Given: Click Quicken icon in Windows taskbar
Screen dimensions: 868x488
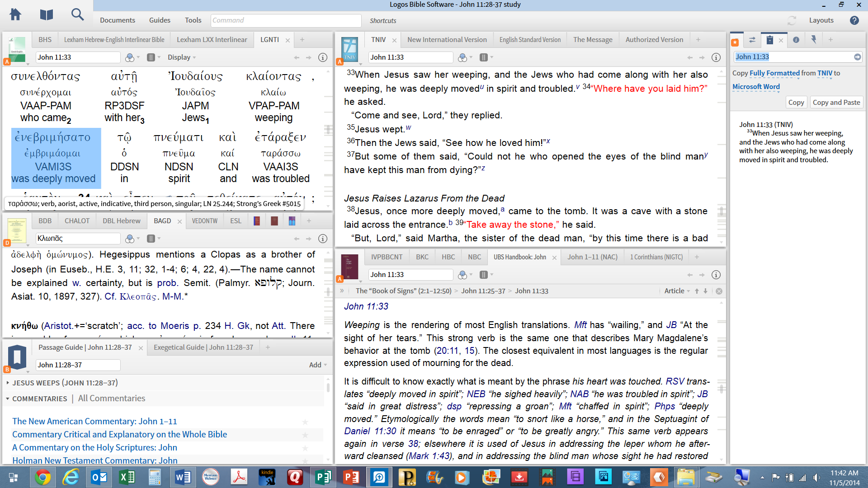Looking at the screenshot, I should click(x=295, y=477).
